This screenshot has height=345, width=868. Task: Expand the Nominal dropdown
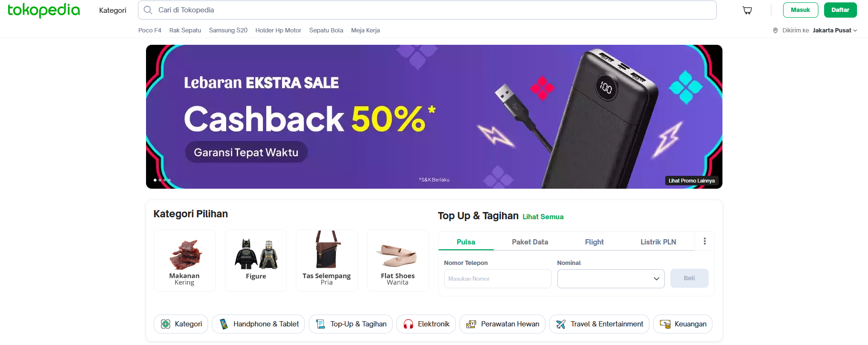(x=611, y=279)
